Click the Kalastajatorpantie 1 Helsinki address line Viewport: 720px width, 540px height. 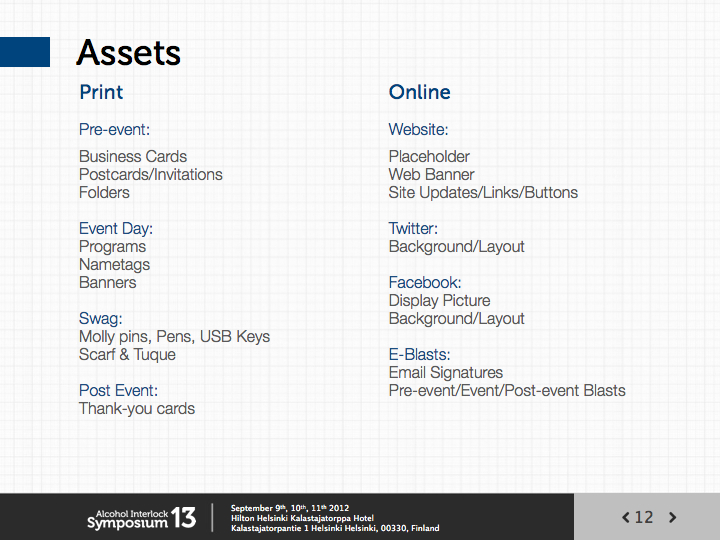click(x=335, y=528)
